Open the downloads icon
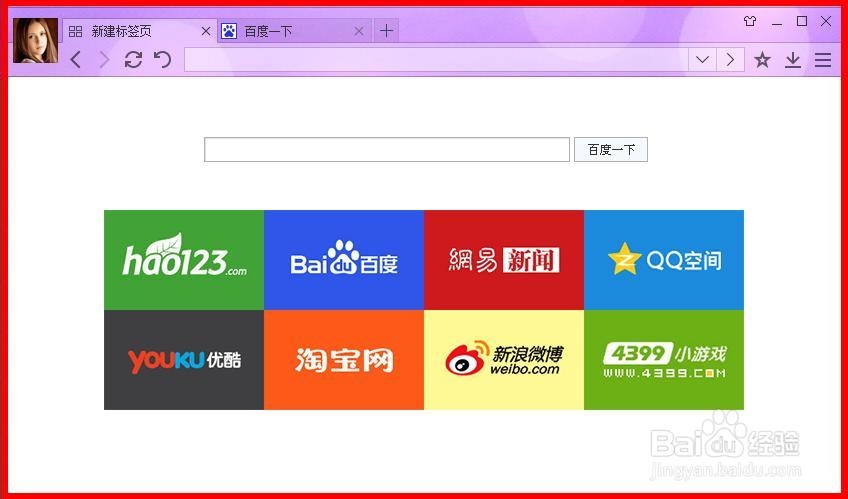 [793, 59]
